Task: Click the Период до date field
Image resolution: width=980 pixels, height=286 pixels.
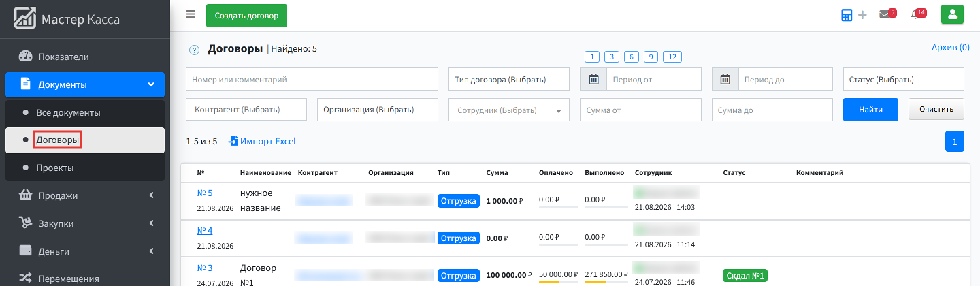Action: coord(785,80)
